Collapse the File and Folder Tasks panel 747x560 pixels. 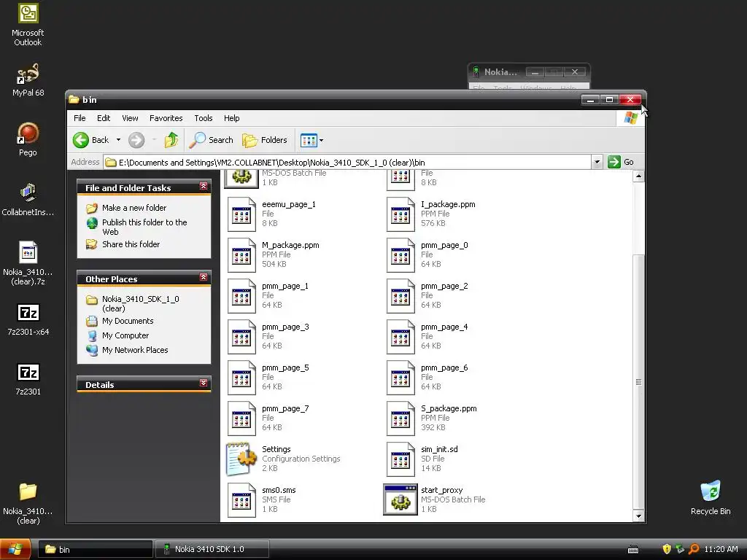[x=204, y=186]
